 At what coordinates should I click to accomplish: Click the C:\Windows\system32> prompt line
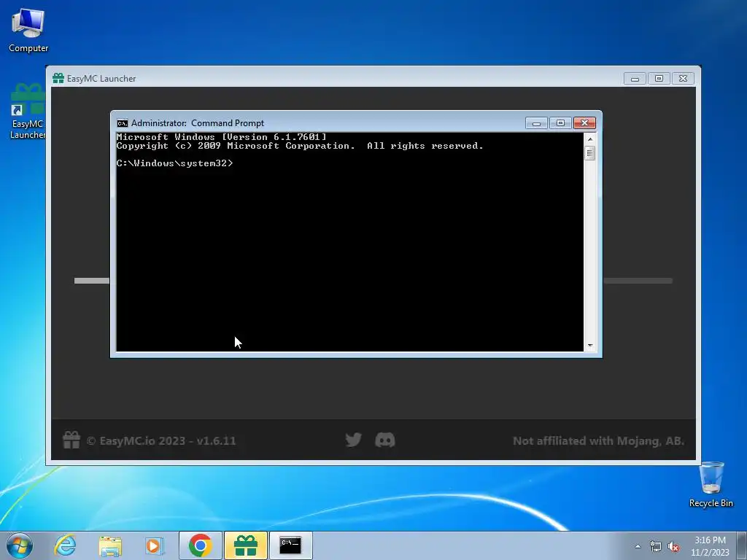tap(175, 163)
